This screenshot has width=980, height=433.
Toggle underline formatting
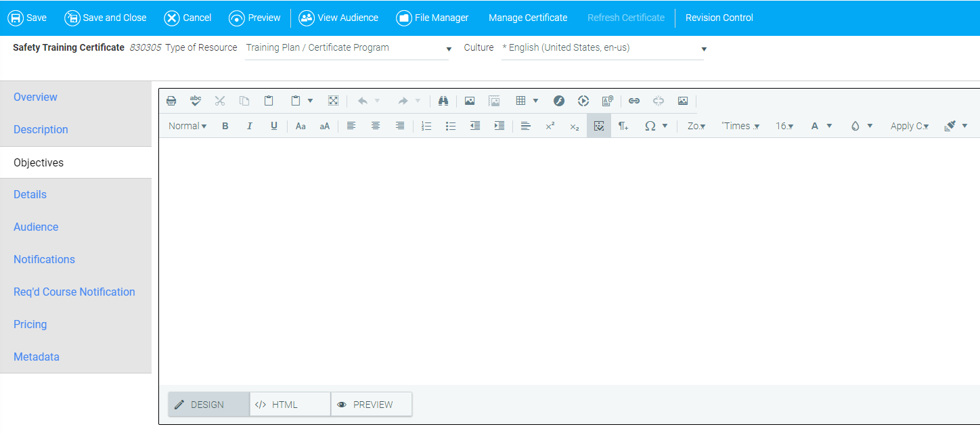click(274, 126)
